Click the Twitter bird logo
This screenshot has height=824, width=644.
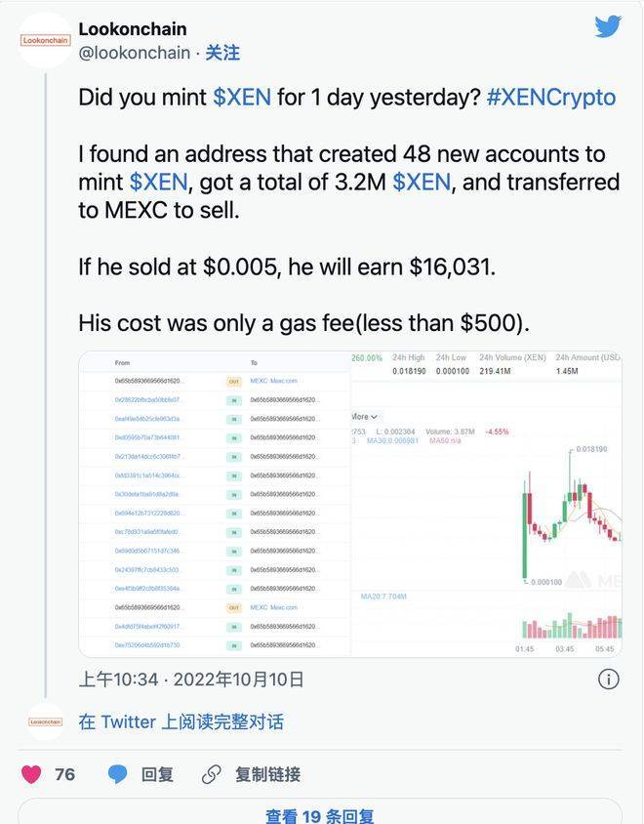(608, 26)
